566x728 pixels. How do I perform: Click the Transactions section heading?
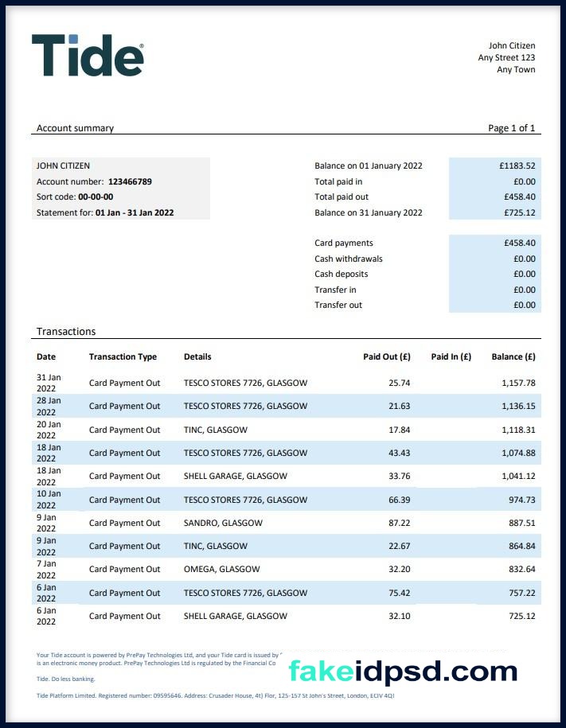(x=66, y=332)
